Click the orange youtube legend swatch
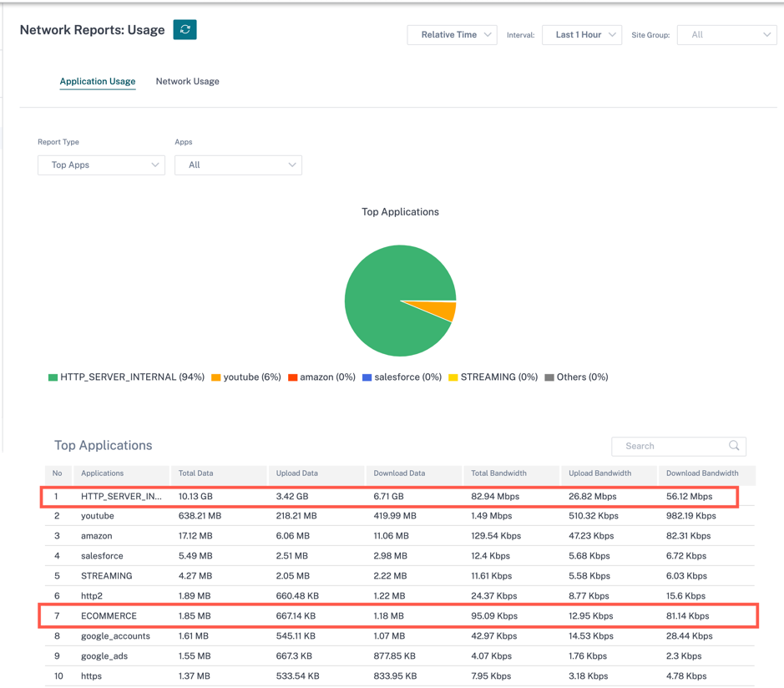Screen dimensions: 784x688 click(216, 377)
